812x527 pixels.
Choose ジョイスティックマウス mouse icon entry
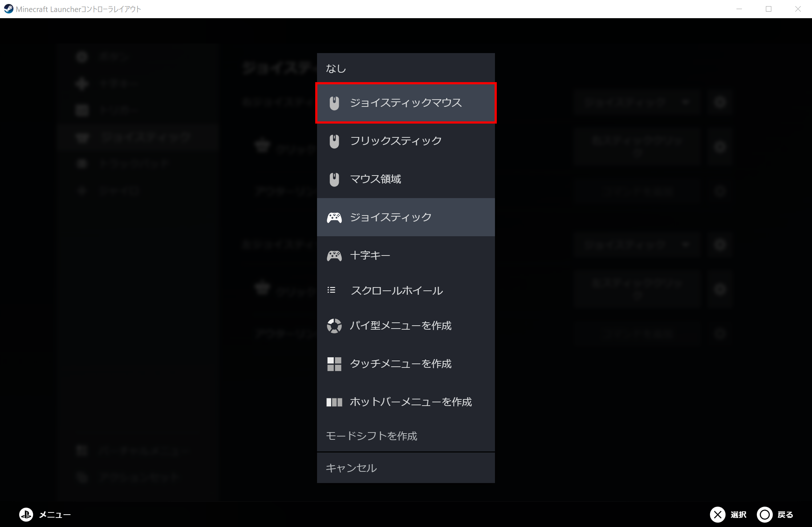pos(406,103)
